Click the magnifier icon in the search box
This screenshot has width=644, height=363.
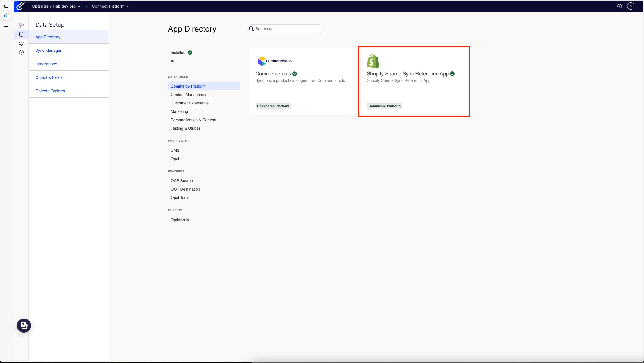click(251, 29)
